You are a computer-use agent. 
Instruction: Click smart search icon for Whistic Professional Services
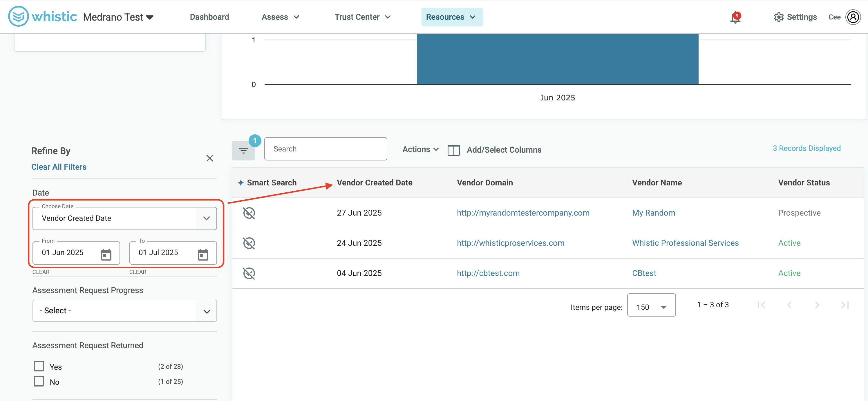[249, 243]
